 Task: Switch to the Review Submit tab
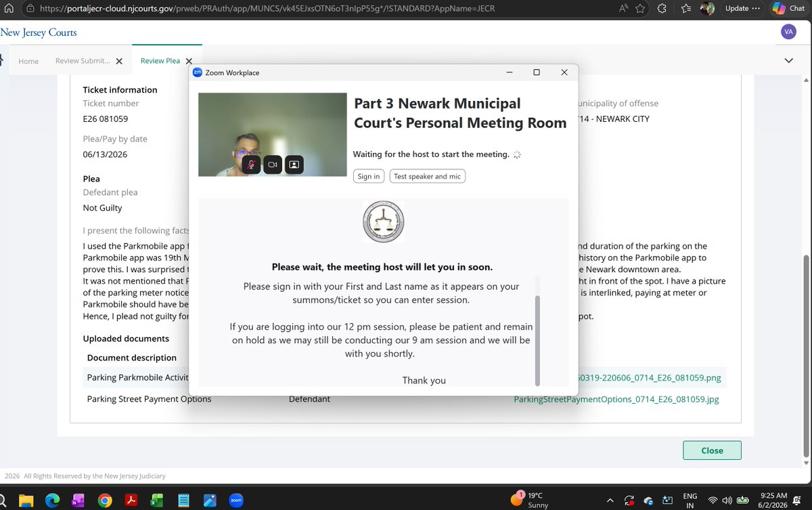(83, 61)
